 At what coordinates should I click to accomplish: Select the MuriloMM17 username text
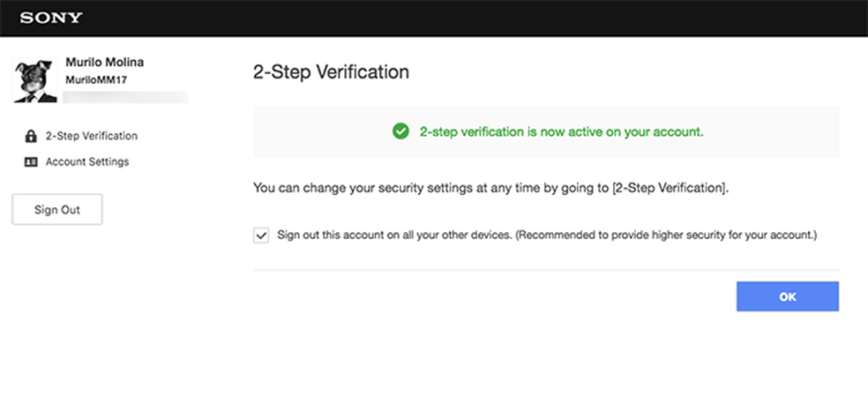click(95, 79)
